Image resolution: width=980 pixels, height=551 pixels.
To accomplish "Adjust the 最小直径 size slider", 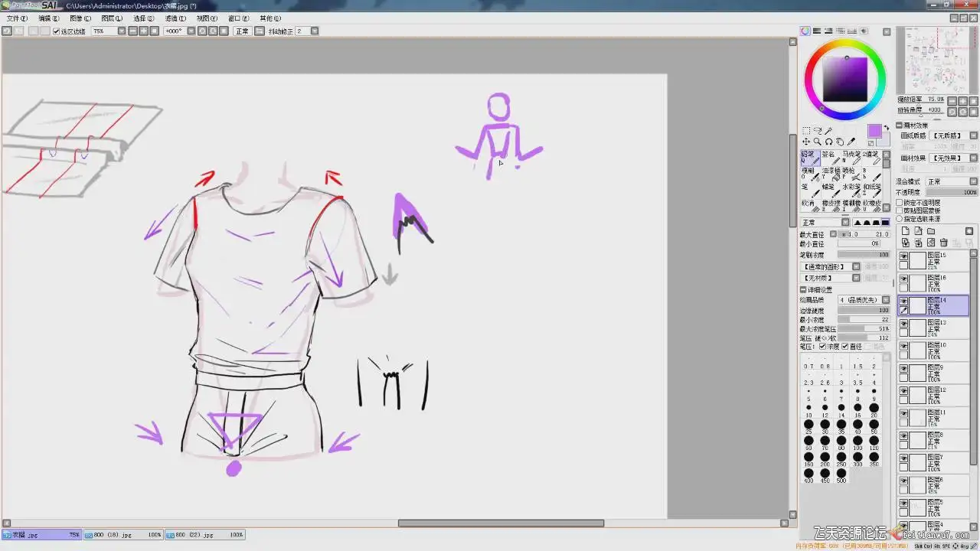I will coord(859,243).
